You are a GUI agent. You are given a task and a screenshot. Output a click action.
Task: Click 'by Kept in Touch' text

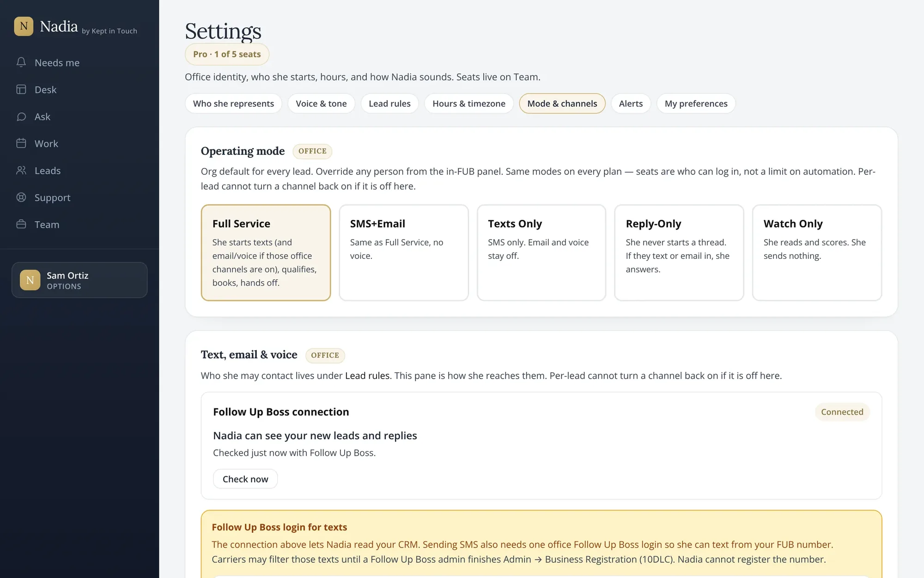click(x=109, y=31)
